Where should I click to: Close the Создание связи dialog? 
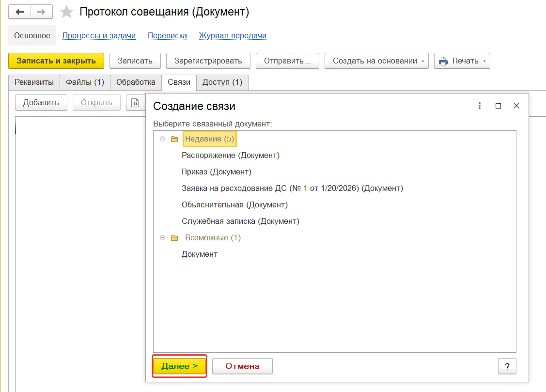[x=516, y=106]
